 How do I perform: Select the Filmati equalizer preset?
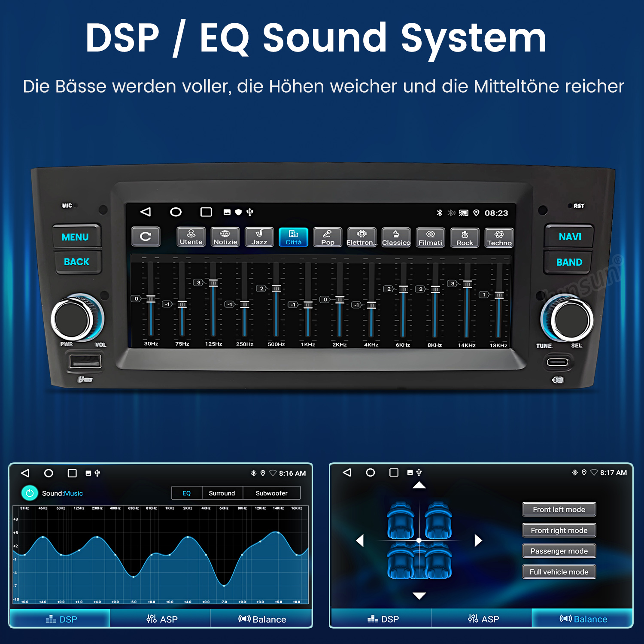tap(431, 237)
